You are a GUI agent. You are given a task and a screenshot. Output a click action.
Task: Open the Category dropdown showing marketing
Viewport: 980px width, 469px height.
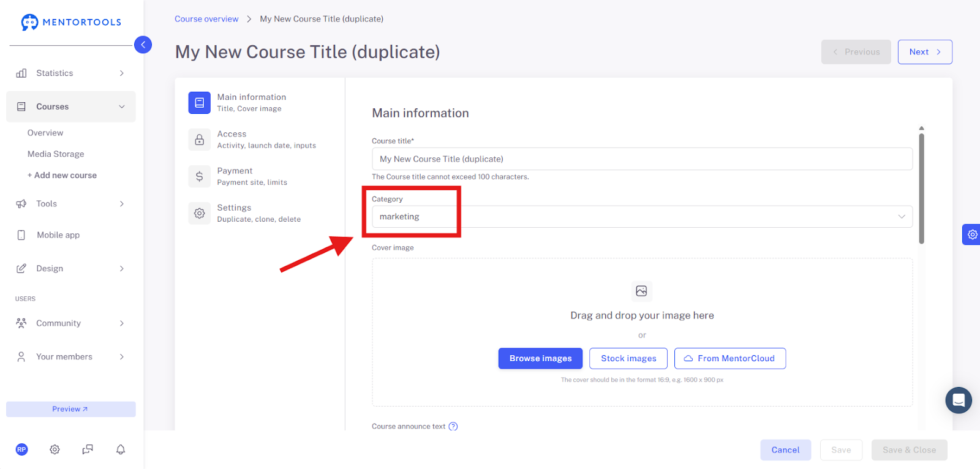(x=642, y=217)
